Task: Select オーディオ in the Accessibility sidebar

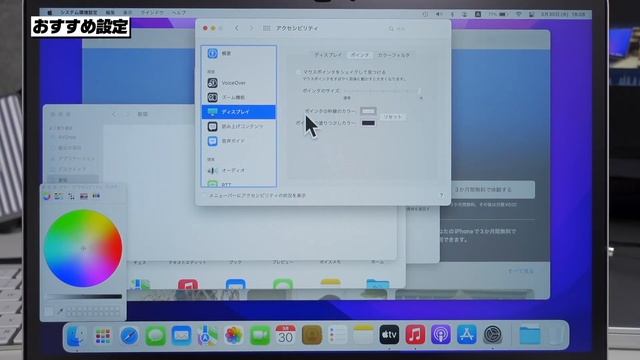Action: (x=239, y=170)
